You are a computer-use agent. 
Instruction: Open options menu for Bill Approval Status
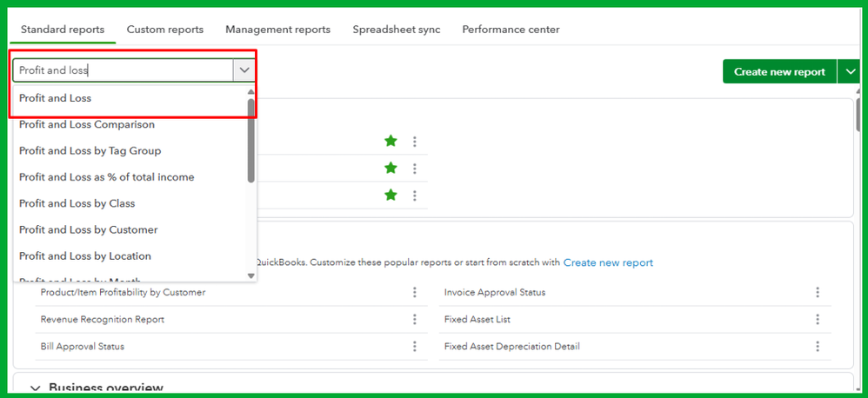point(415,347)
